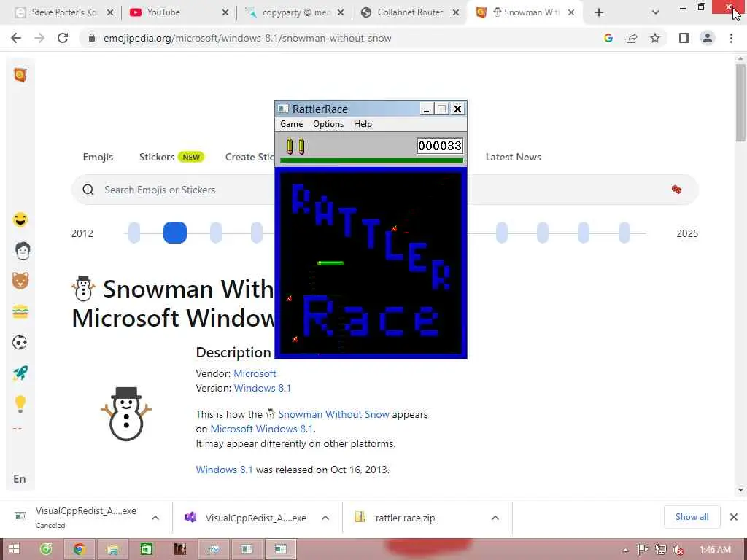Screen dimensions: 747x560
Task: Click the taskbar clock 1:46 AM
Action: pyautogui.click(x=715, y=550)
